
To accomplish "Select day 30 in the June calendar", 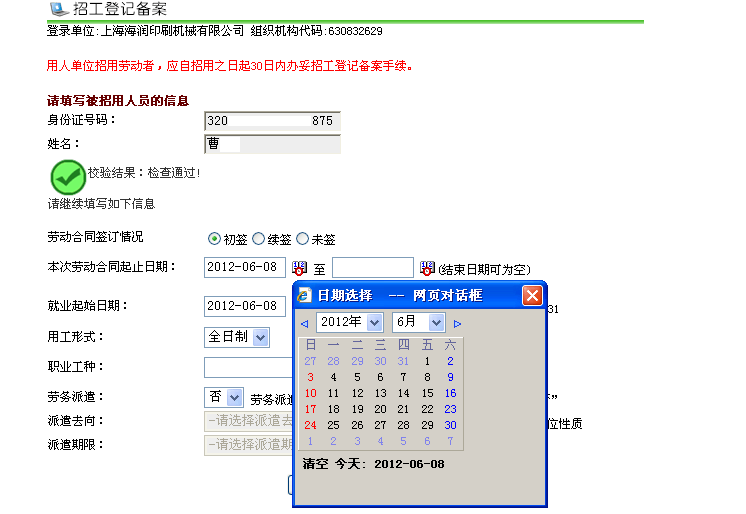I will 450,425.
